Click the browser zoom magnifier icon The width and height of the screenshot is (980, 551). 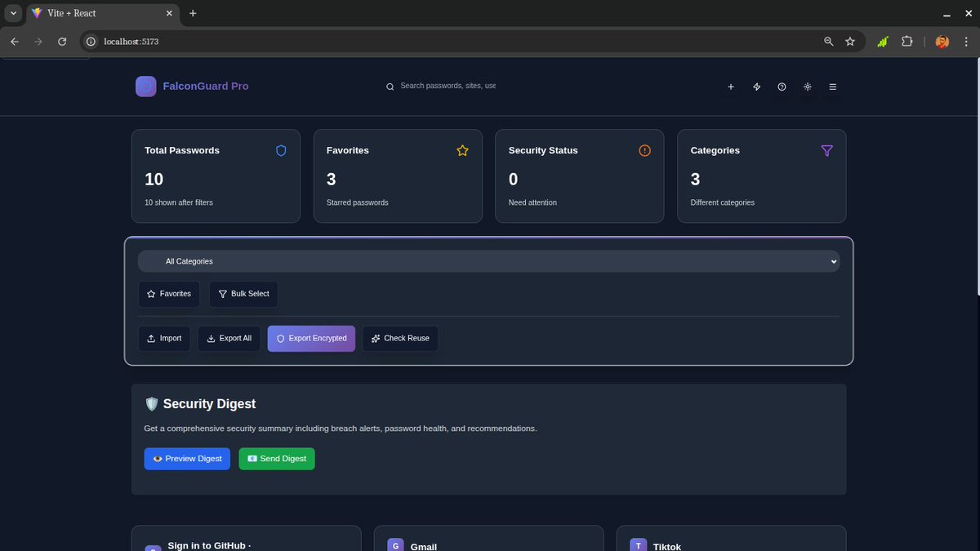829,42
